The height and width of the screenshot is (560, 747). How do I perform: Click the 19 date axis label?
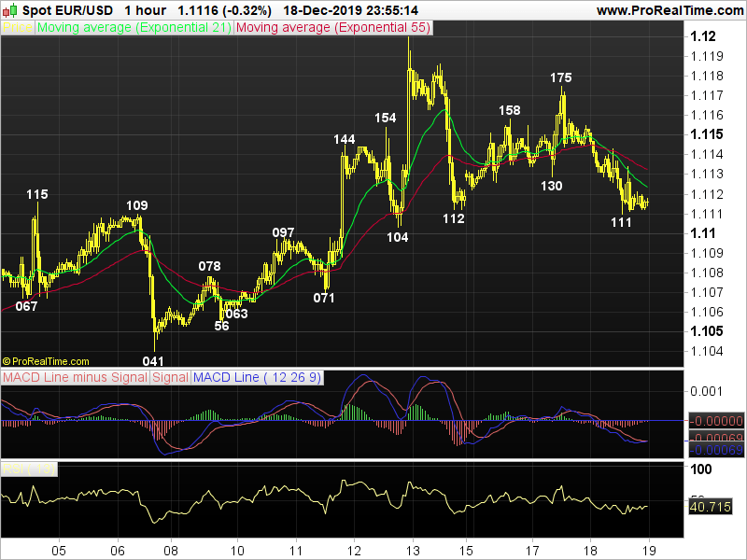tap(649, 551)
